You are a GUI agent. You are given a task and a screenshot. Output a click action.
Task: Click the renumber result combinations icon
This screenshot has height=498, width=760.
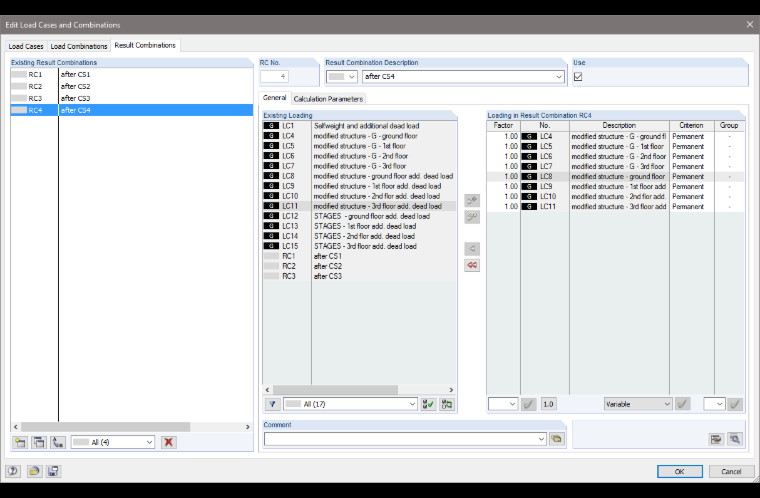58,442
